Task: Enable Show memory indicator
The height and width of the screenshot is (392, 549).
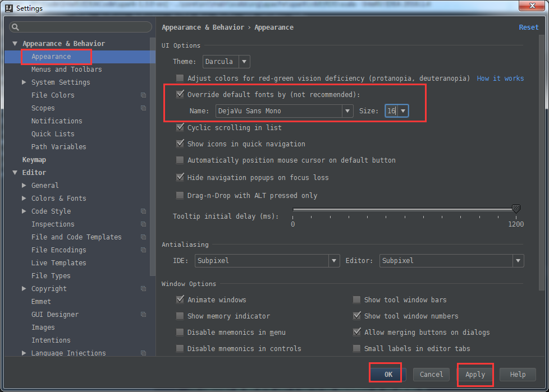Action: click(180, 316)
